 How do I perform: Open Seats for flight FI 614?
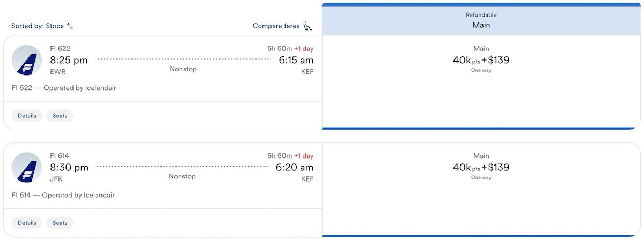pos(60,222)
